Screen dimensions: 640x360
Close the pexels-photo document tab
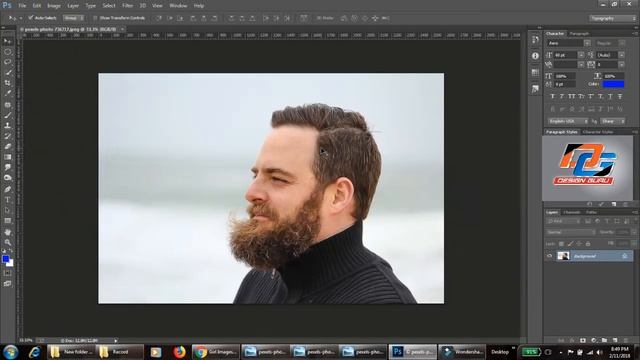click(122, 29)
